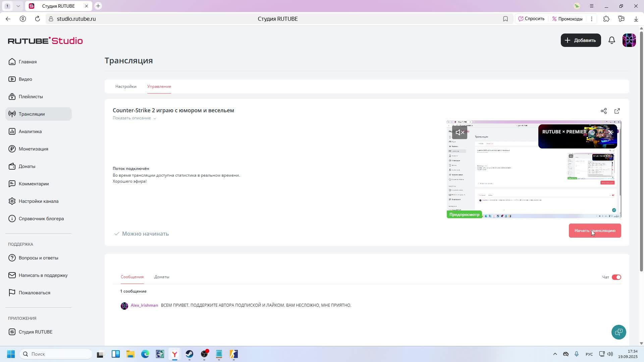Click the Добавить button

point(581,40)
